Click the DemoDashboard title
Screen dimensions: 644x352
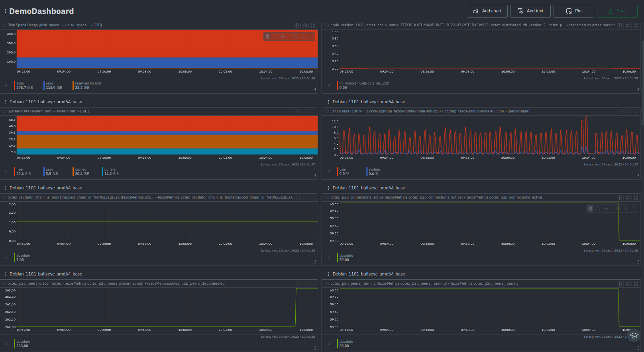41,11
